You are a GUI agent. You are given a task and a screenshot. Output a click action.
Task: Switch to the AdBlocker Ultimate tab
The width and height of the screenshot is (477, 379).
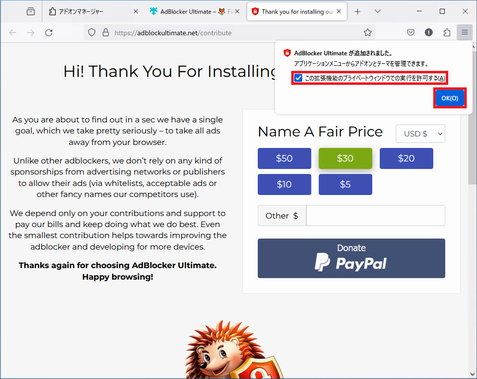click(x=195, y=12)
